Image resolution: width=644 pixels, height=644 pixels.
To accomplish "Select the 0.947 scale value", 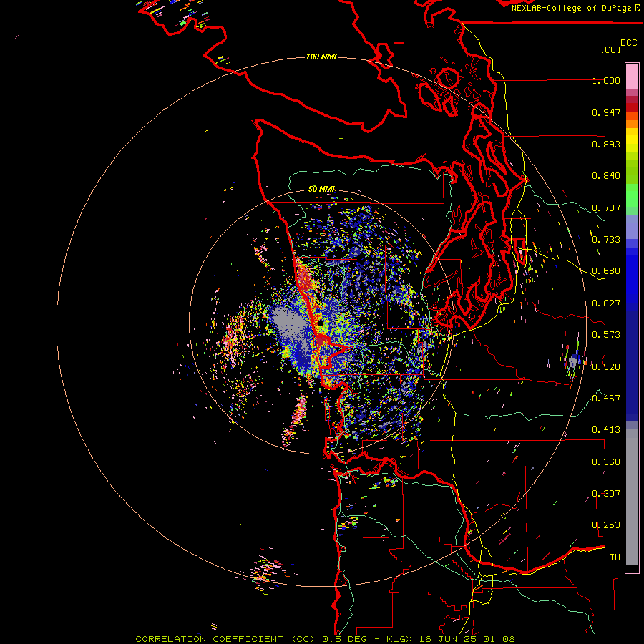I will point(606,112).
